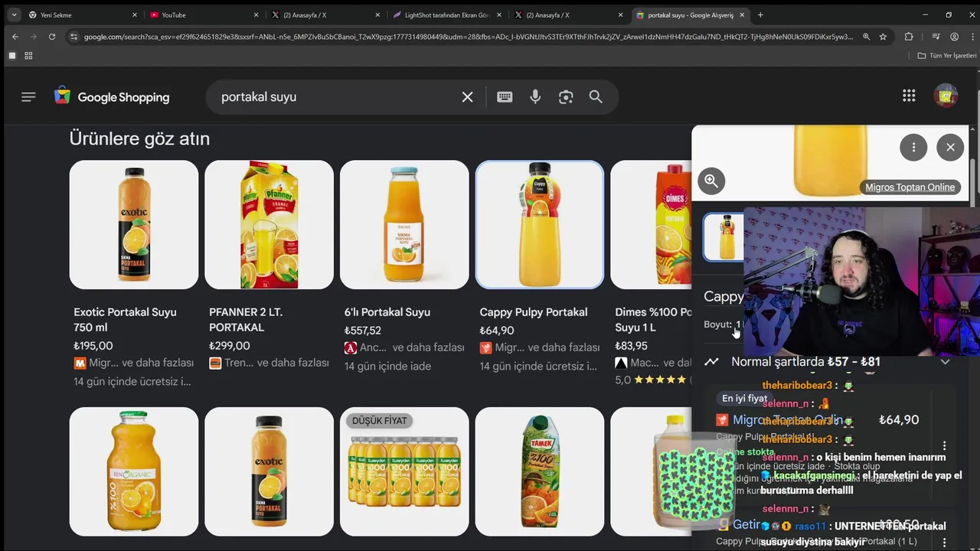Image resolution: width=980 pixels, height=551 pixels.
Task: Switch to the YouTube tab
Action: [x=204, y=15]
